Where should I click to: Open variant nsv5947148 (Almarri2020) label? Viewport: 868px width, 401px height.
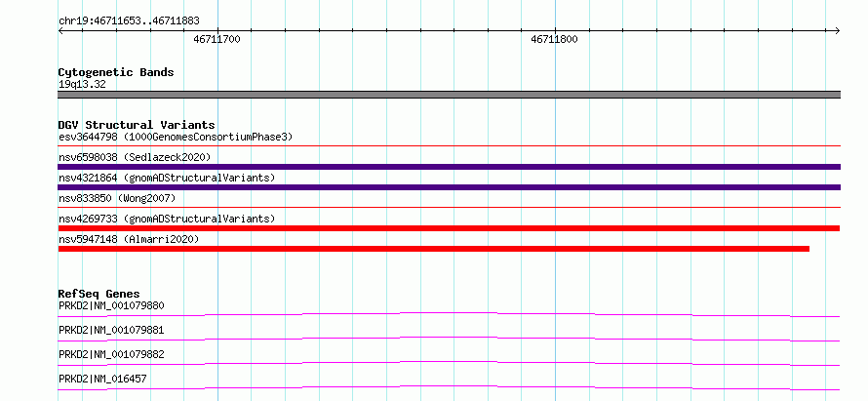tap(129, 239)
